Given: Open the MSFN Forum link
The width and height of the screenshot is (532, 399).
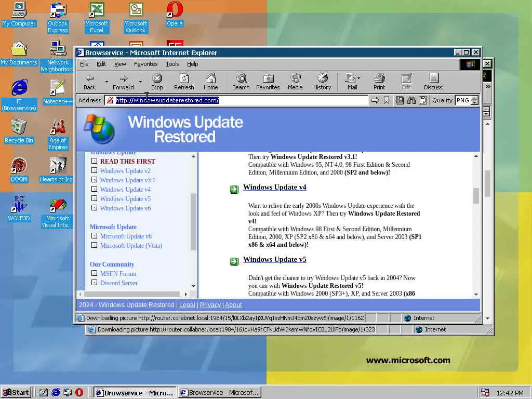Looking at the screenshot, I should coord(118,273).
